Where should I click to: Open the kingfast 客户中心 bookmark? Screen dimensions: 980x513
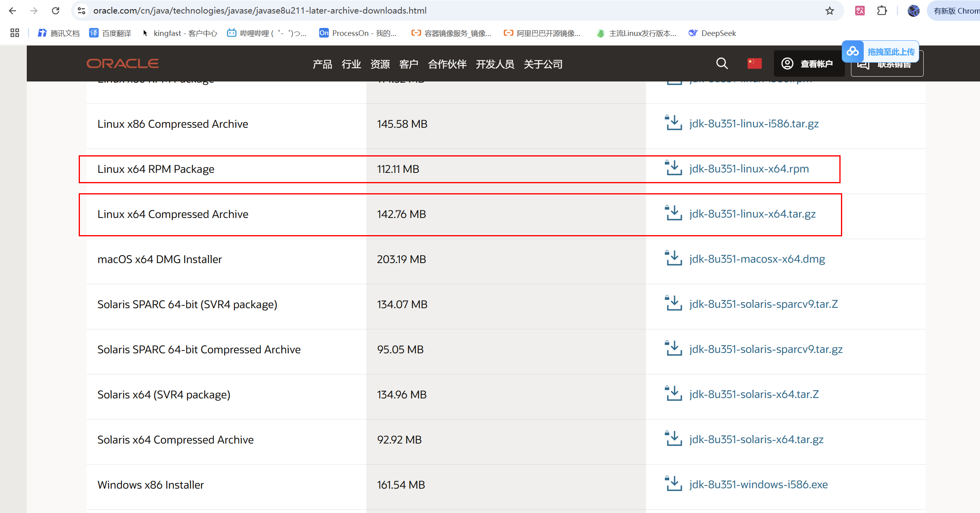(x=179, y=33)
